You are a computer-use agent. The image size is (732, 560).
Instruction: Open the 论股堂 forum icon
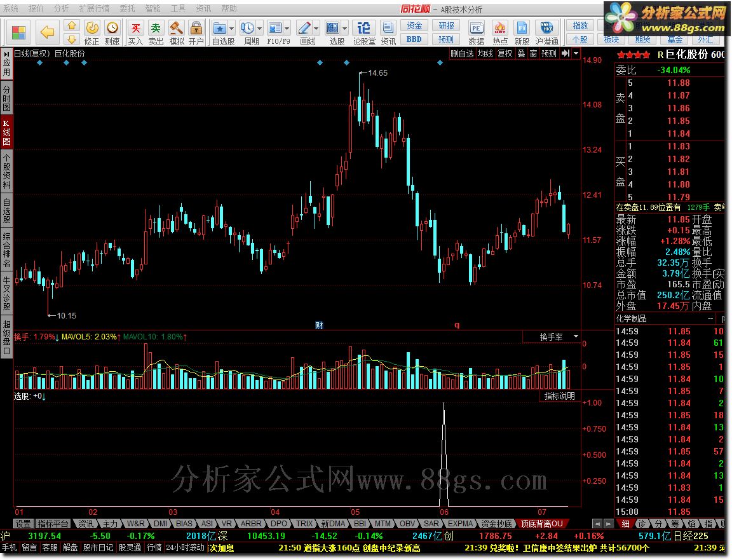point(364,28)
